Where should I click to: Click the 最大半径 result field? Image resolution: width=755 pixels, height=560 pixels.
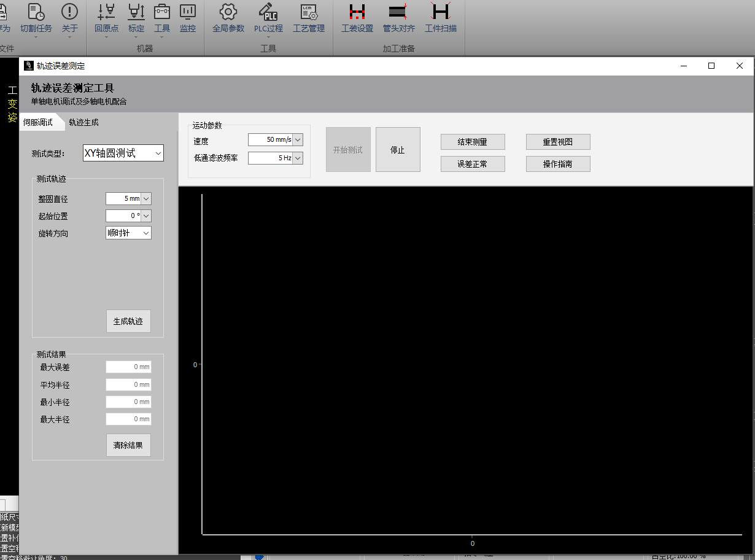pos(128,419)
